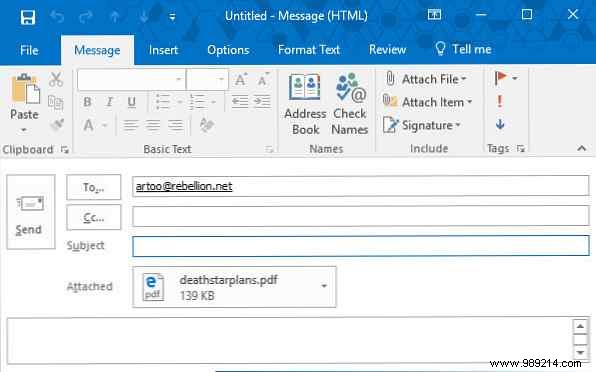Switch to the Insert tab

(x=163, y=50)
